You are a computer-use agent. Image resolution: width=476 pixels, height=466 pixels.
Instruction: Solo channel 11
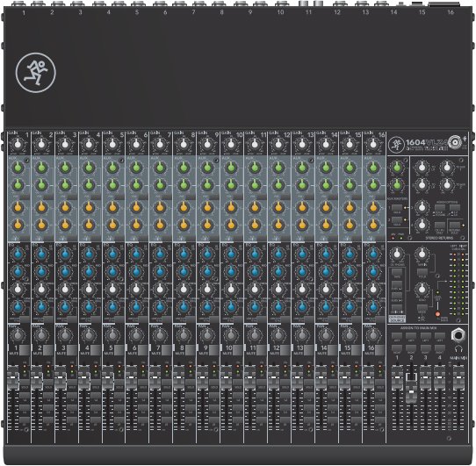262,382
